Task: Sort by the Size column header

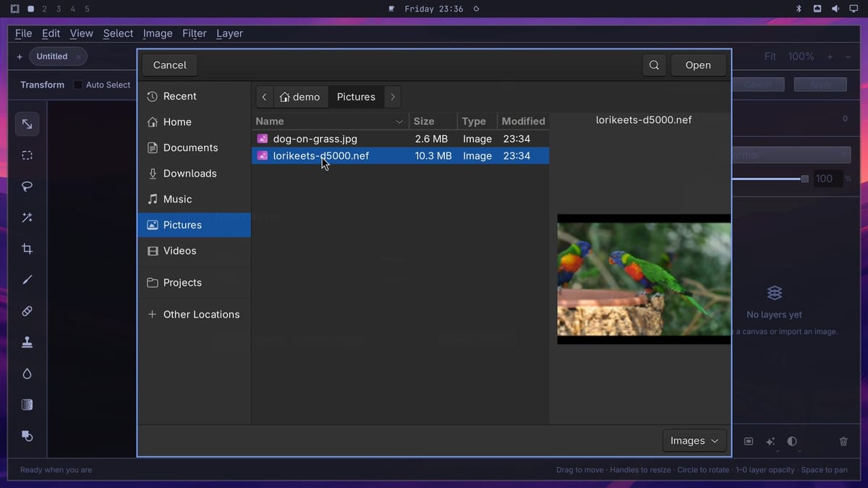Action: pos(433,121)
